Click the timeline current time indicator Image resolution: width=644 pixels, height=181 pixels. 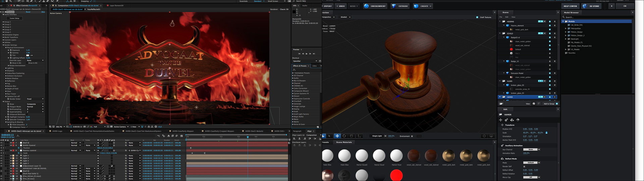(248, 137)
